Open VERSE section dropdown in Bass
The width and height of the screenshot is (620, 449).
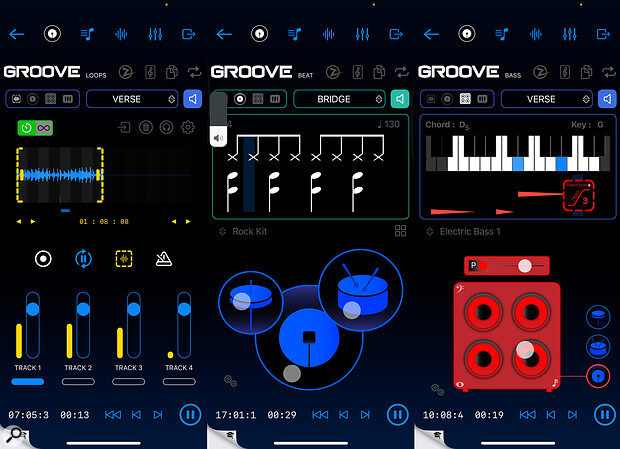pos(546,99)
